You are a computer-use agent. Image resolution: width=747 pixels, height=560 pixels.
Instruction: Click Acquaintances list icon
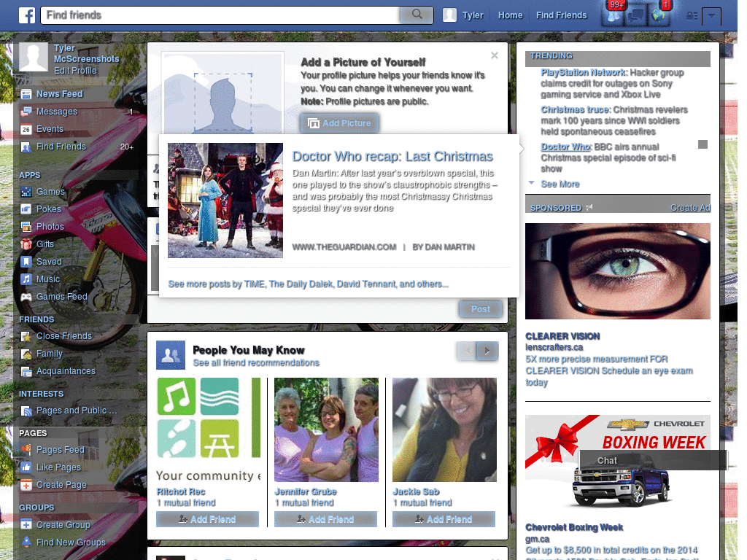point(26,371)
